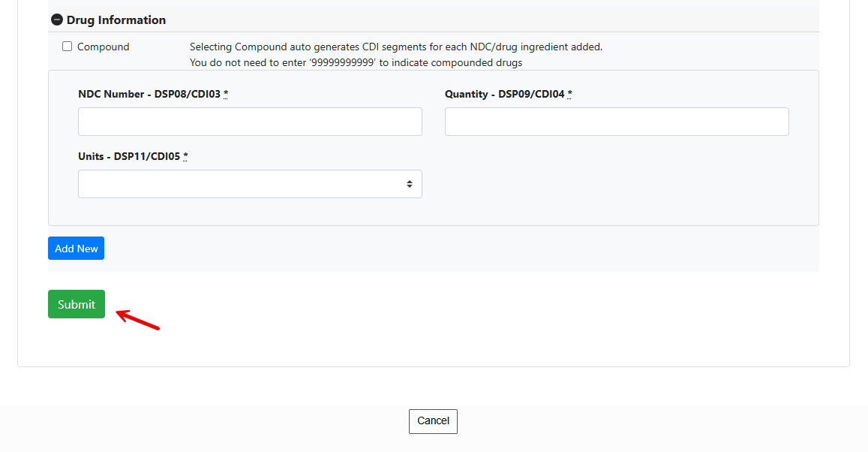Click the green Submit button
Screen dimensions: 868x452
pos(77,304)
